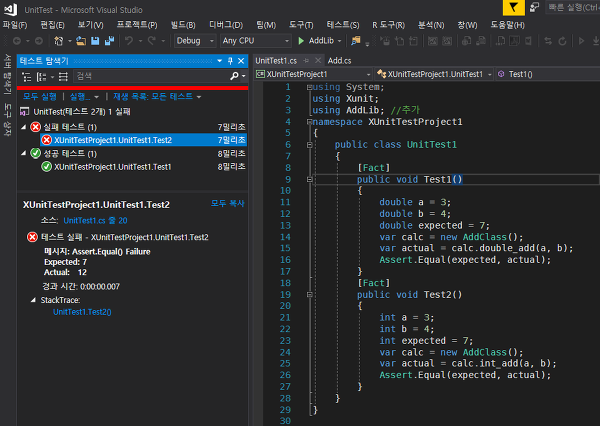The width and height of the screenshot is (600, 426).
Task: Click the open file folder icon
Action: [81, 41]
